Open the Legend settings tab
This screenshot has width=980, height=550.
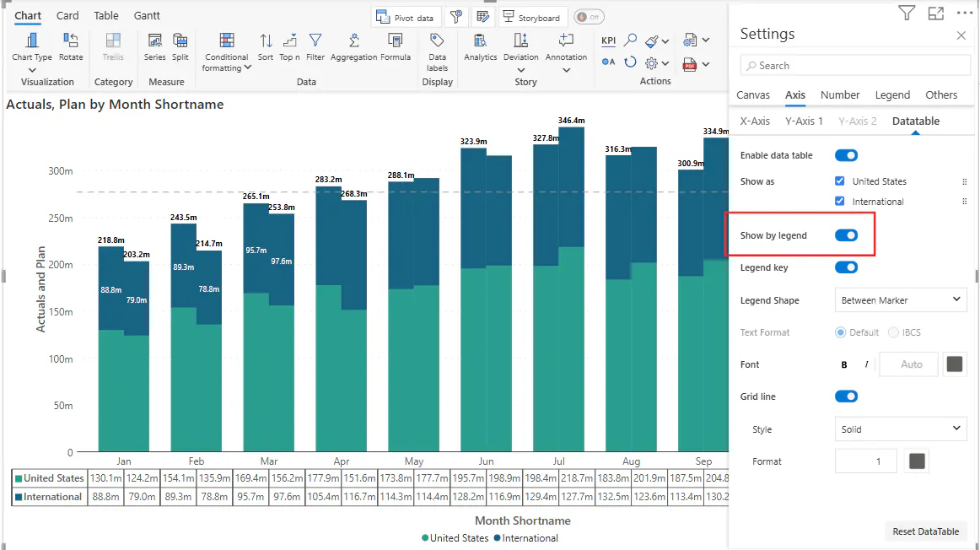click(891, 95)
